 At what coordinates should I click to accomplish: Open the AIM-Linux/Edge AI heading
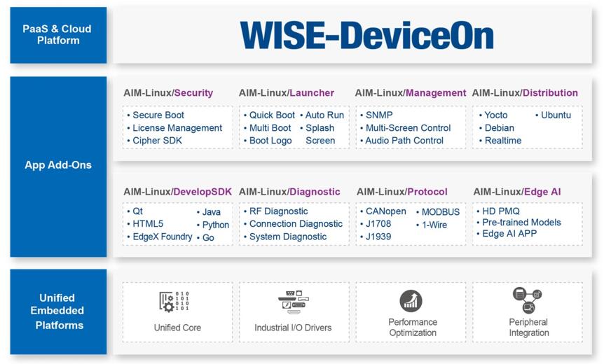click(517, 192)
